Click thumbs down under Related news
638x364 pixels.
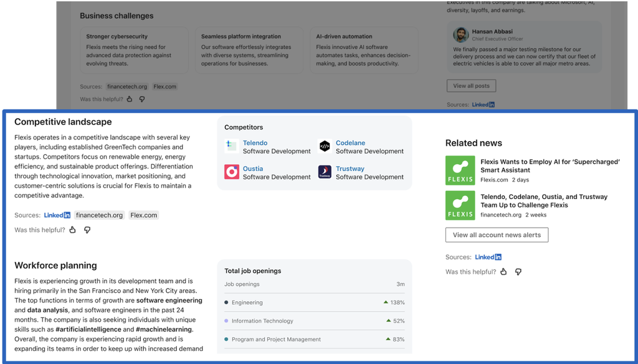(518, 272)
